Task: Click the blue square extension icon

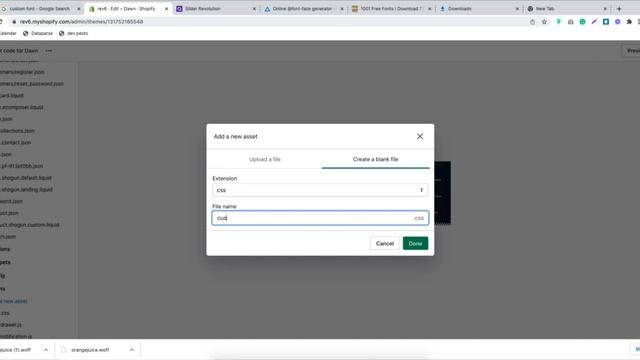Action: coord(606,22)
